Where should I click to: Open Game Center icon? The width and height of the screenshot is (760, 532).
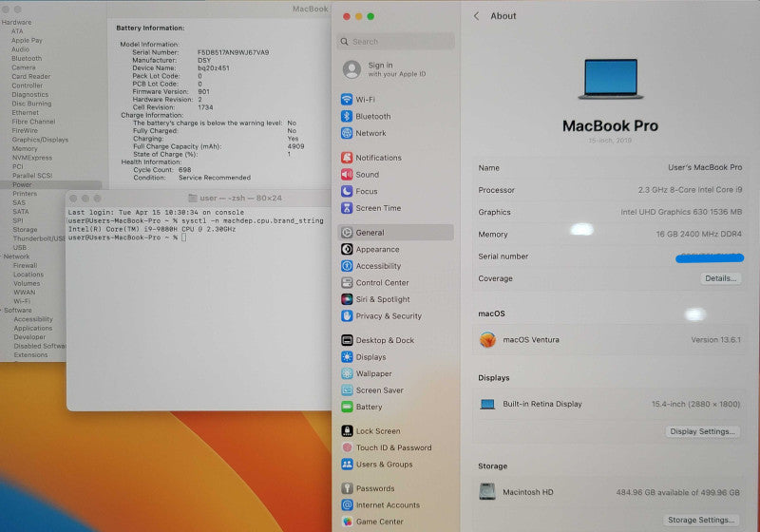pyautogui.click(x=347, y=522)
